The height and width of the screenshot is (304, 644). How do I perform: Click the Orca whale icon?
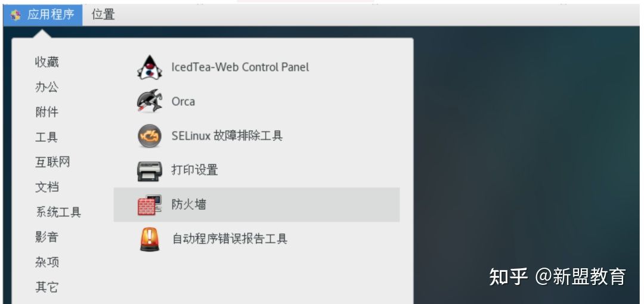[x=149, y=101]
